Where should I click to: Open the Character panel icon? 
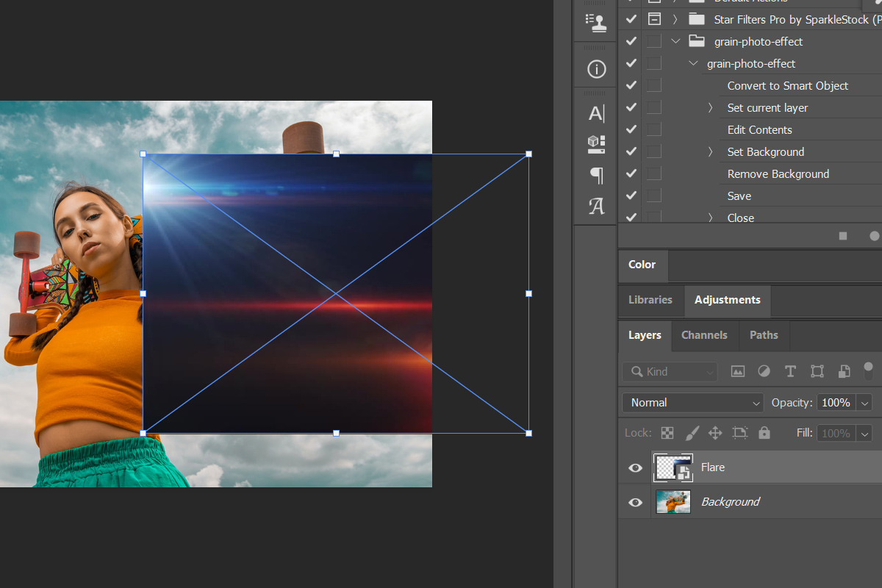(x=596, y=114)
